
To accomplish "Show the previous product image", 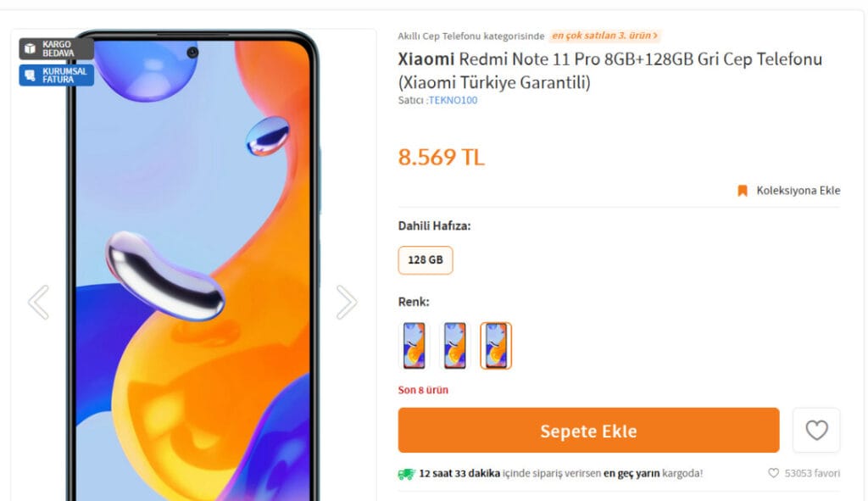I will [38, 302].
